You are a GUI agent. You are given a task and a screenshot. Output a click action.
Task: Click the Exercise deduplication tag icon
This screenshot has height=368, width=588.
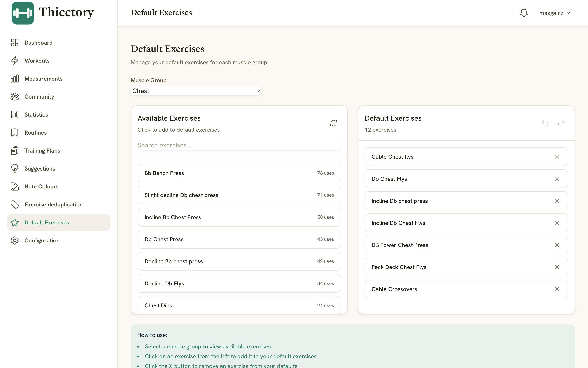(14, 205)
